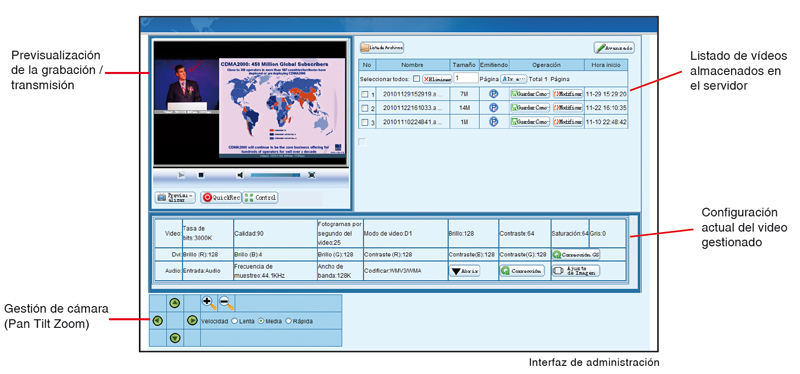Delete selected files with the Eliminar button
Image resolution: width=800 pixels, height=374 pixels.
[x=437, y=80]
